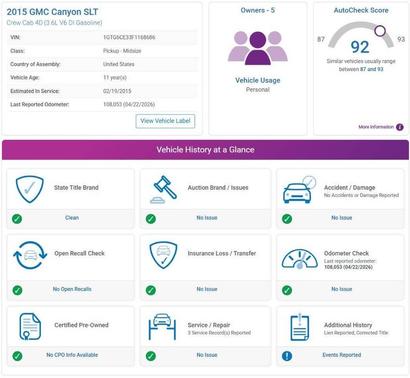The image size is (410, 378).
Task: Click green check in Auction Brand card
Action: [x=151, y=219]
